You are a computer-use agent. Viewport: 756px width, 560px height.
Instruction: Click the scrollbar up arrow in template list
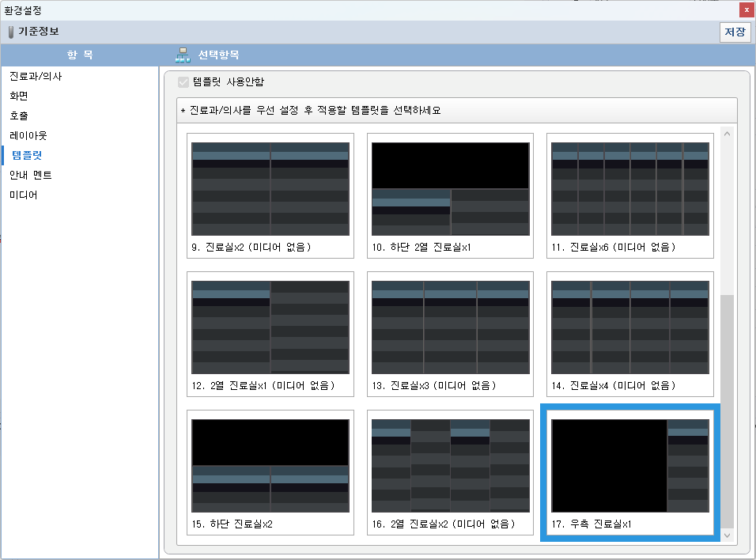pos(727,132)
